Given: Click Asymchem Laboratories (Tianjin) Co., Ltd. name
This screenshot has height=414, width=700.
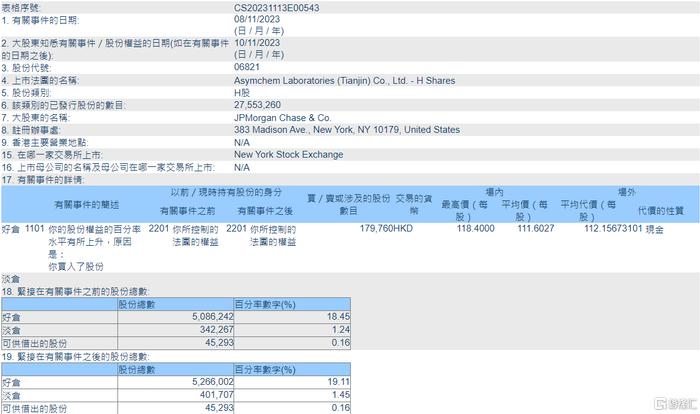Looking at the screenshot, I should (344, 81).
